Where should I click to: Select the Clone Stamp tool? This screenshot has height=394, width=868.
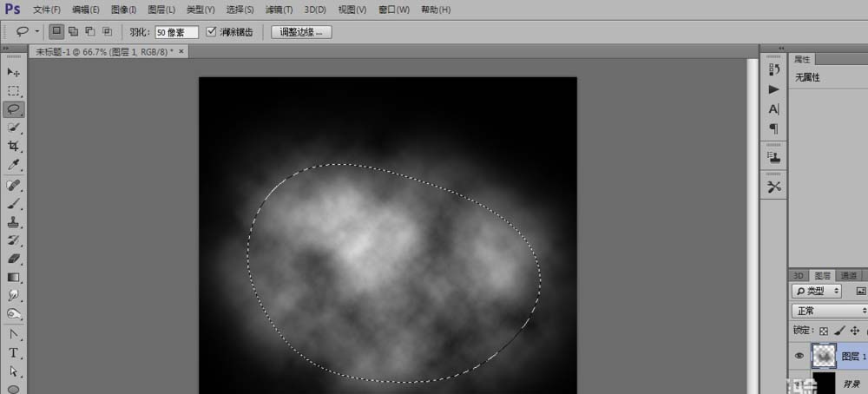click(13, 222)
